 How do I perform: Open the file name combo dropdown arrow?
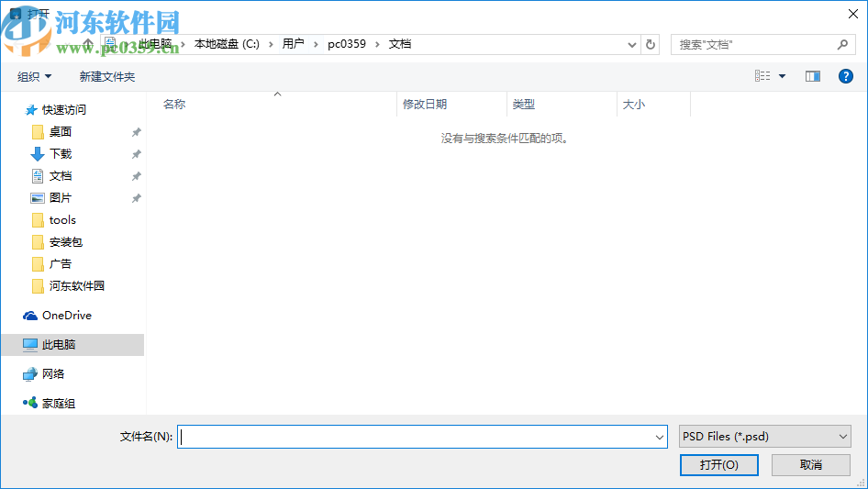[x=660, y=437]
